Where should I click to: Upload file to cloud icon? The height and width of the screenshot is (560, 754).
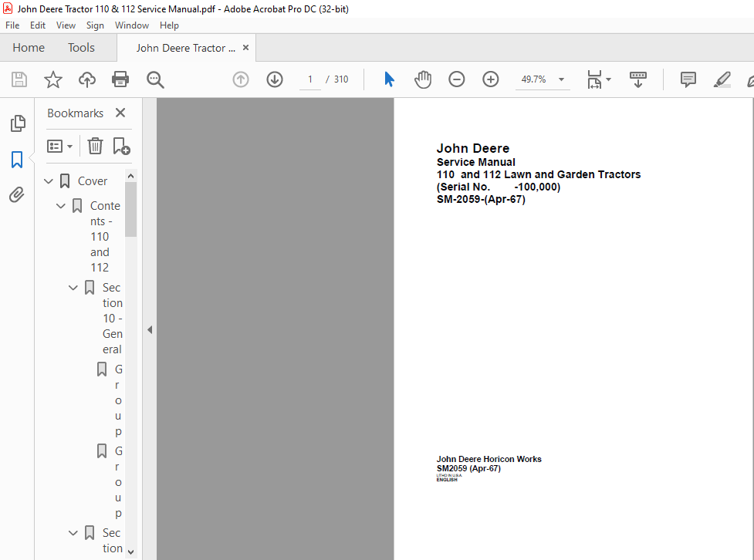87,79
